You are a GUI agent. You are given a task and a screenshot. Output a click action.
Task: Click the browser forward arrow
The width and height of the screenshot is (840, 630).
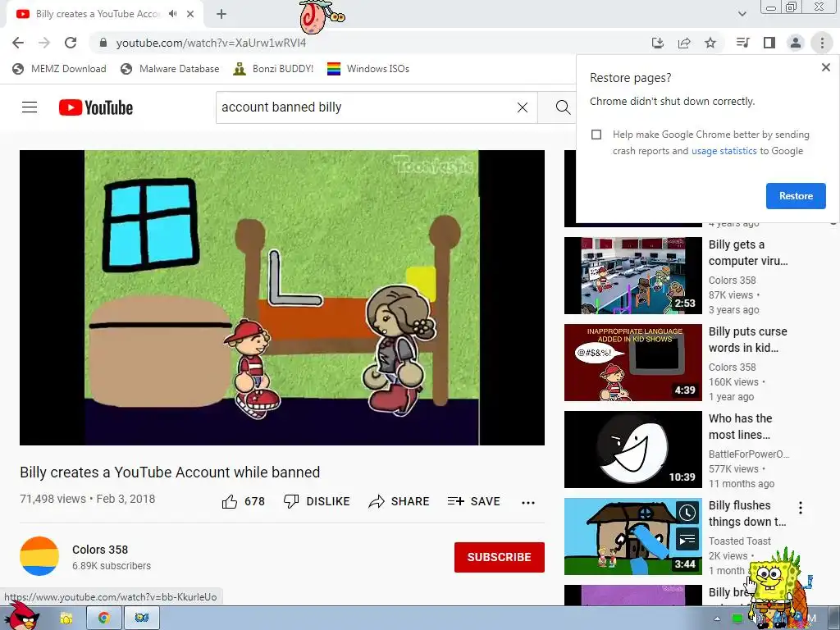(44, 43)
